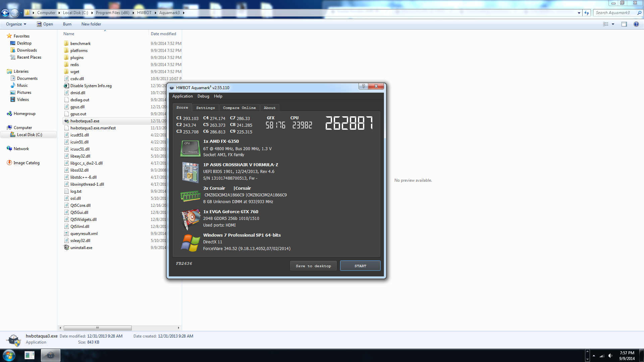The width and height of the screenshot is (644, 362).
Task: Go back with Explorer Back arrow
Action: [5, 13]
